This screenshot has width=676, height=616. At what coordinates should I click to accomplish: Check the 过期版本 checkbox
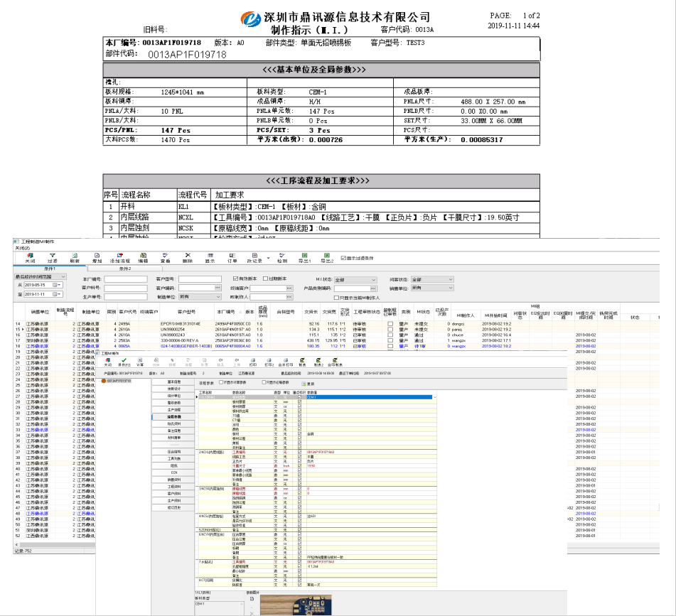point(266,279)
